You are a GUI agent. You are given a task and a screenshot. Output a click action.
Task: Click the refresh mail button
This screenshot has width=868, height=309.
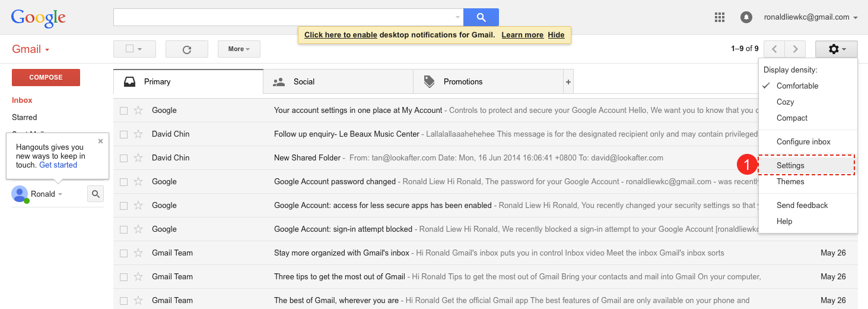[x=187, y=49]
